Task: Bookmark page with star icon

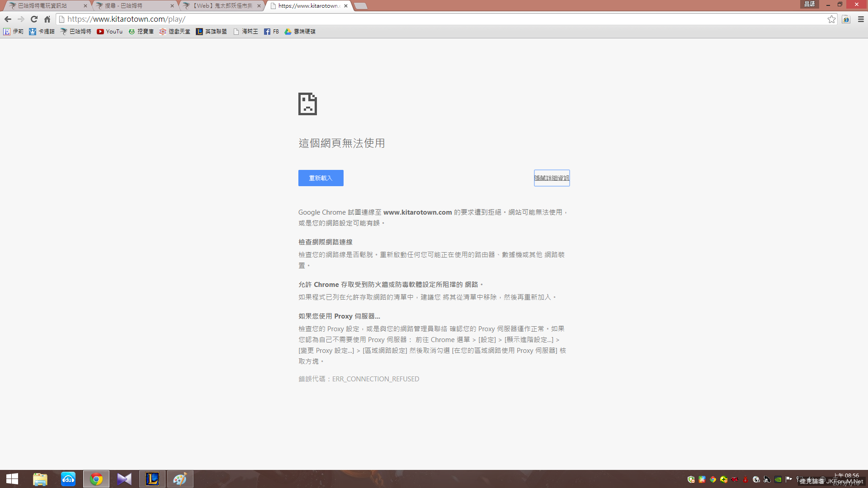Action: click(x=831, y=19)
